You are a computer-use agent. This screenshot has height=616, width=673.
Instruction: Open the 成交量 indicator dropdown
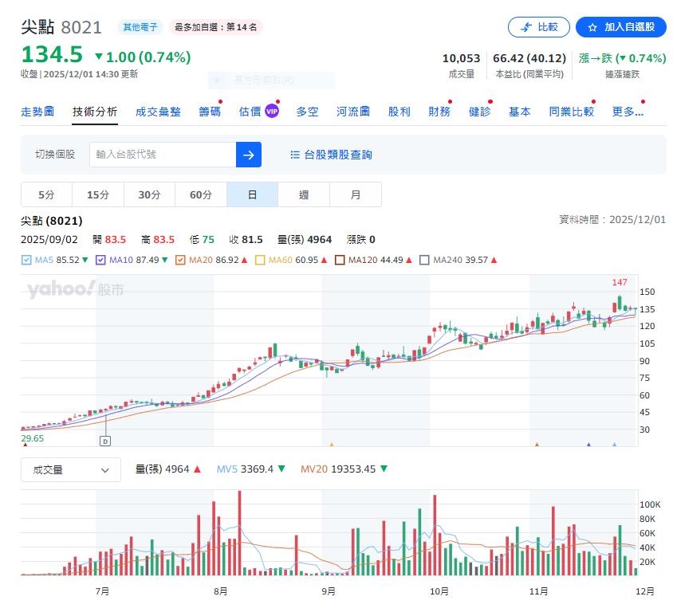click(x=70, y=469)
